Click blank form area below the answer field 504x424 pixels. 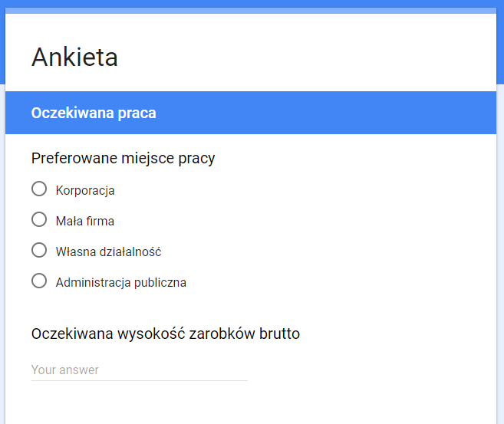pyautogui.click(x=251, y=405)
